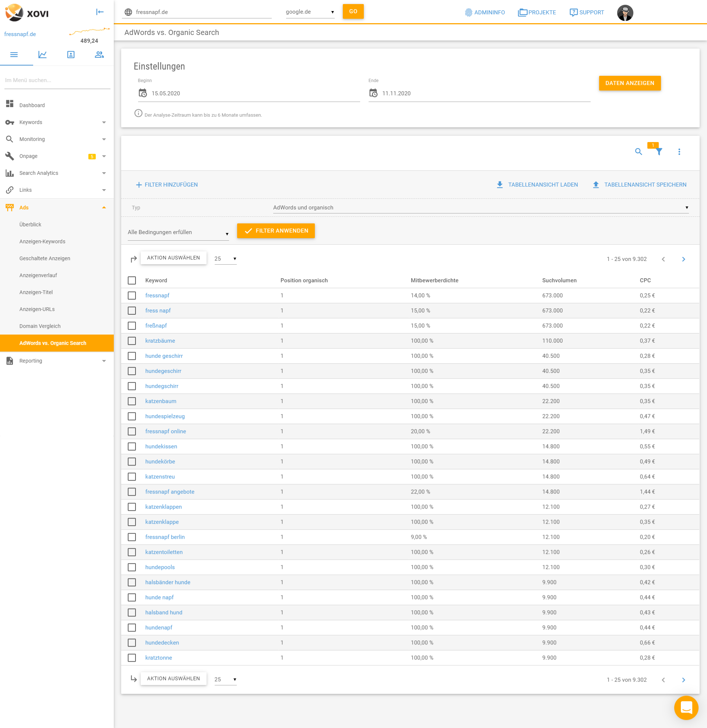Open the user avatar menu
The height and width of the screenshot is (728, 707).
[x=625, y=13]
